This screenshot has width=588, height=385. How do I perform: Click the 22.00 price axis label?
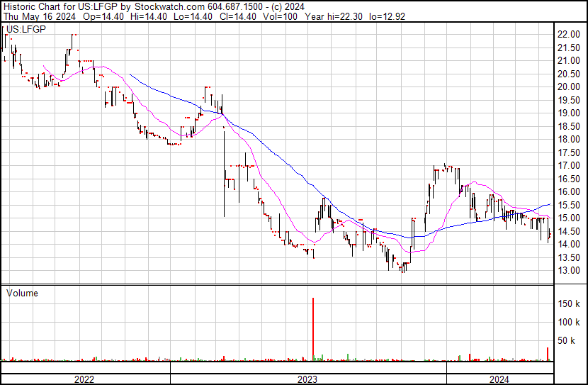(x=568, y=34)
